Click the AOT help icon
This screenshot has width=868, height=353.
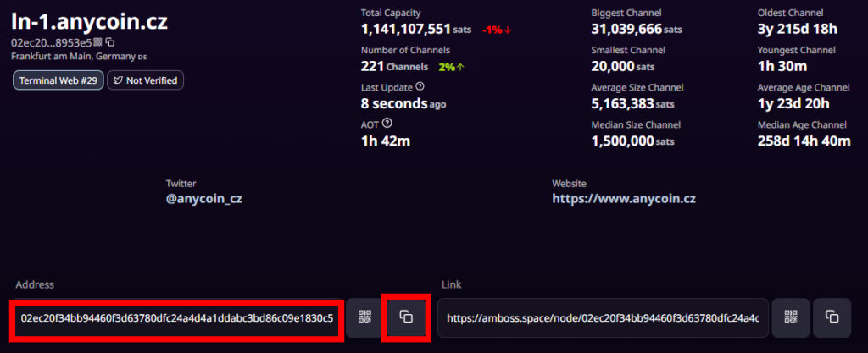click(387, 123)
